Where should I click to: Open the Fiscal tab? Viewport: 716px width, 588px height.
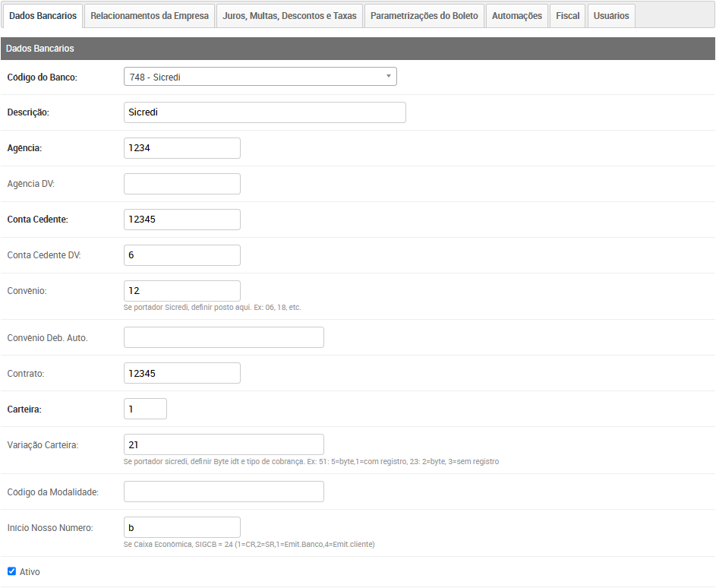[x=567, y=16]
